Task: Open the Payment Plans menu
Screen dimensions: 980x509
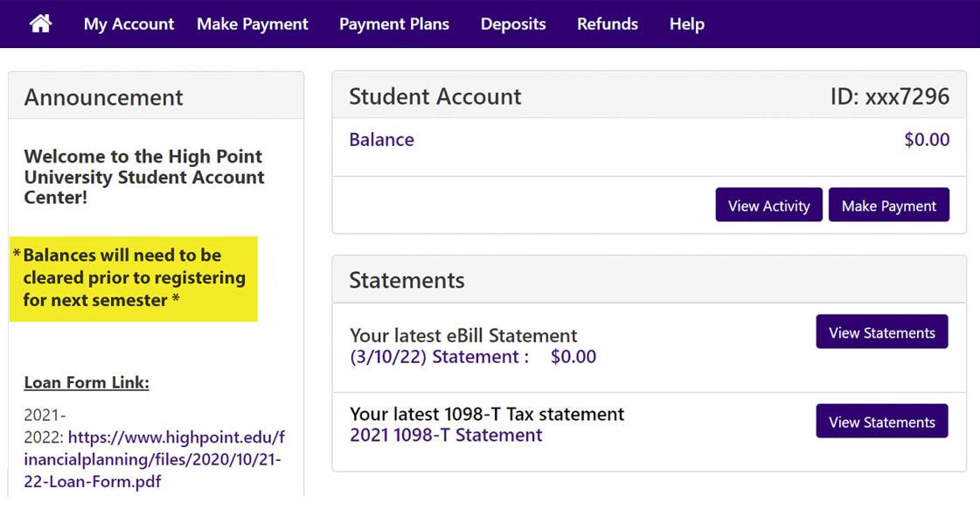Action: click(393, 24)
